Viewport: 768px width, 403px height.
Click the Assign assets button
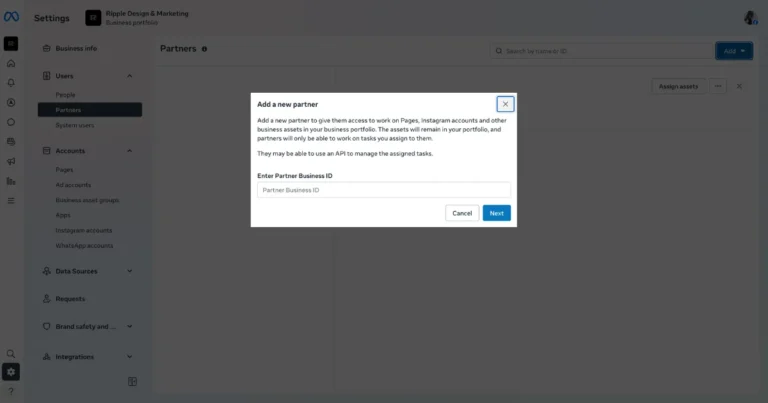(678, 86)
